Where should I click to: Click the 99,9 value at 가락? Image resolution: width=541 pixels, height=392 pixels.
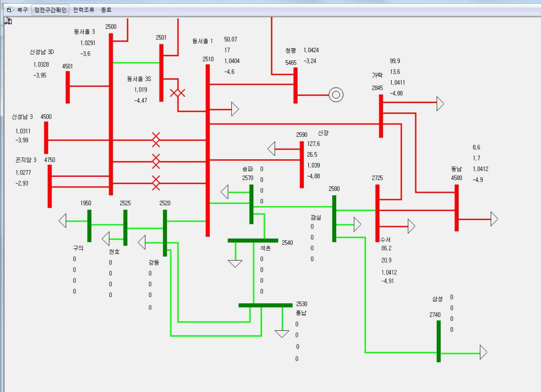click(x=395, y=61)
